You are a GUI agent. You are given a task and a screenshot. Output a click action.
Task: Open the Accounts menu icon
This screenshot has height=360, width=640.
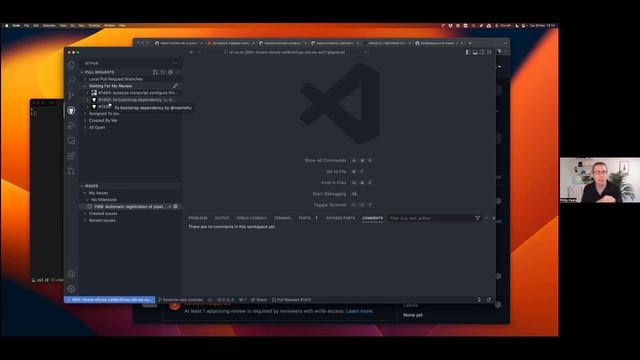click(71, 274)
